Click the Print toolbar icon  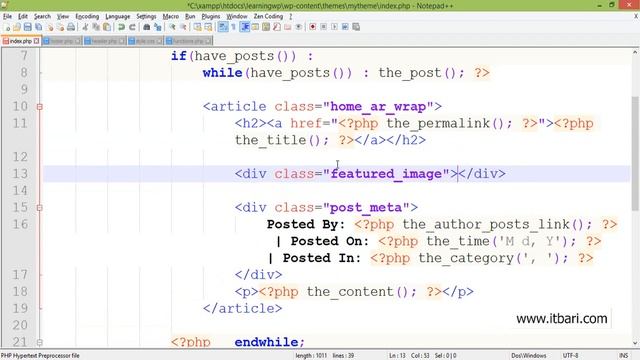(x=71, y=27)
